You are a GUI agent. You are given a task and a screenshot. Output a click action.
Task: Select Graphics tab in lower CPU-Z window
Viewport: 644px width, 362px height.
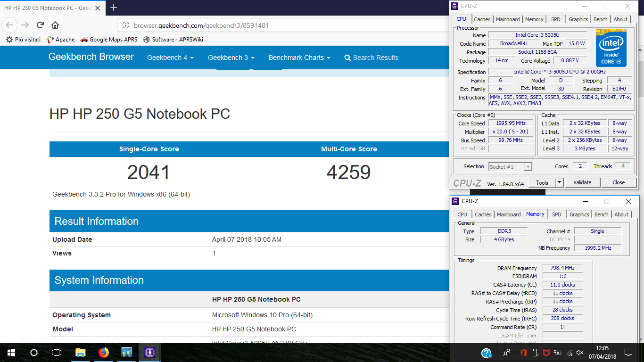[x=579, y=214]
